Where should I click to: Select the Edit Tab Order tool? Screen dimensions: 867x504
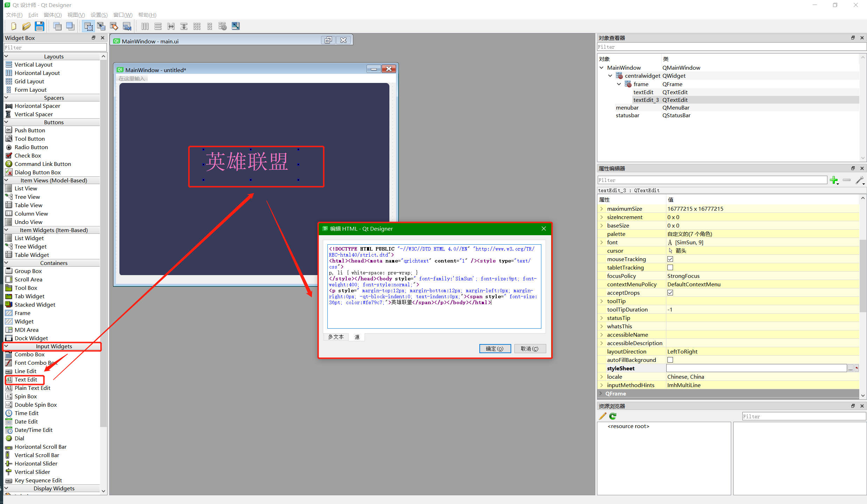point(127,26)
